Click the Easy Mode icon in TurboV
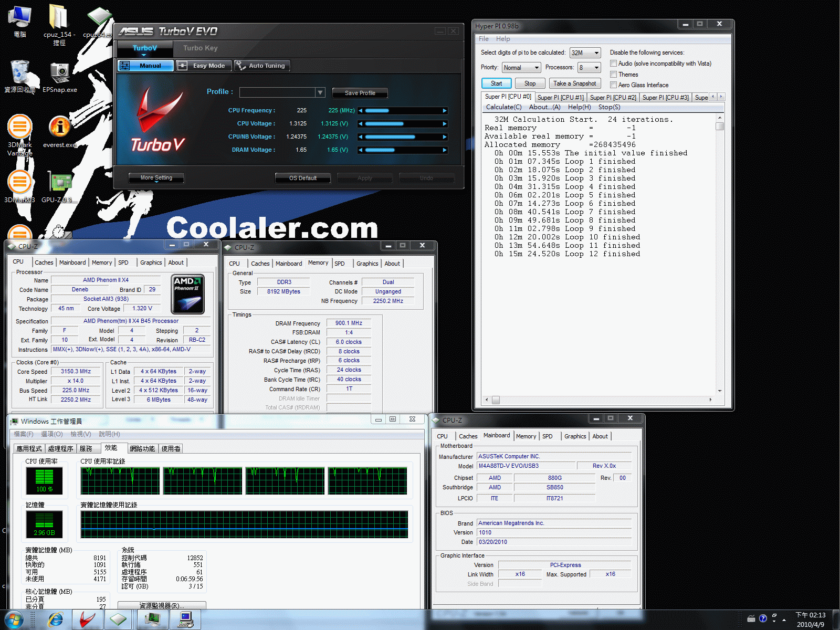 click(182, 66)
